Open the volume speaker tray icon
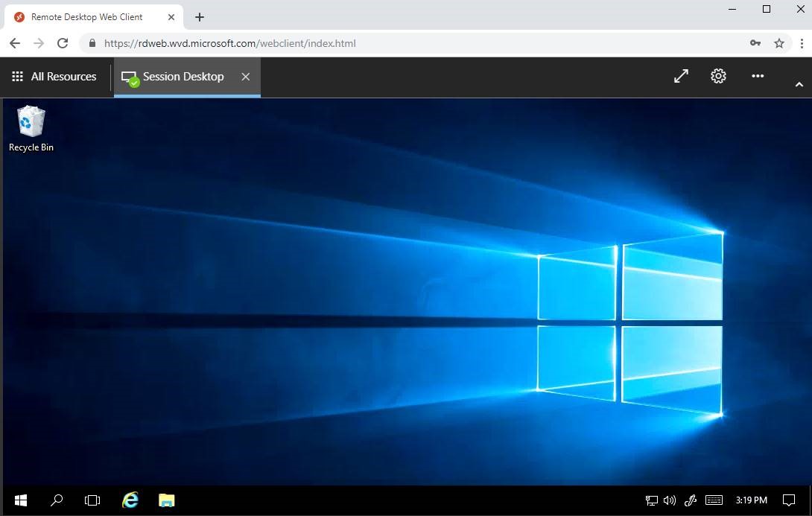Screen dimensions: 812x516 670,500
